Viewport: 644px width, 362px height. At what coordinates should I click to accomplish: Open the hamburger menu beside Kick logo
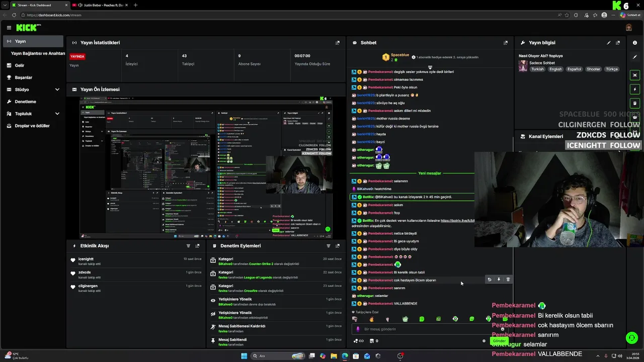coord(9,28)
